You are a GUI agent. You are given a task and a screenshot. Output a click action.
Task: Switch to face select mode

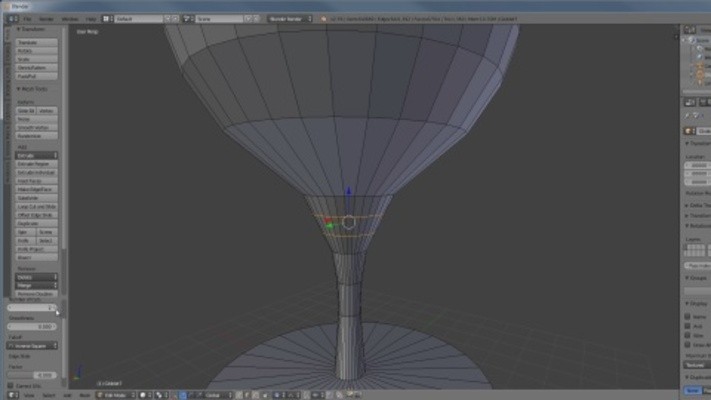(255, 395)
